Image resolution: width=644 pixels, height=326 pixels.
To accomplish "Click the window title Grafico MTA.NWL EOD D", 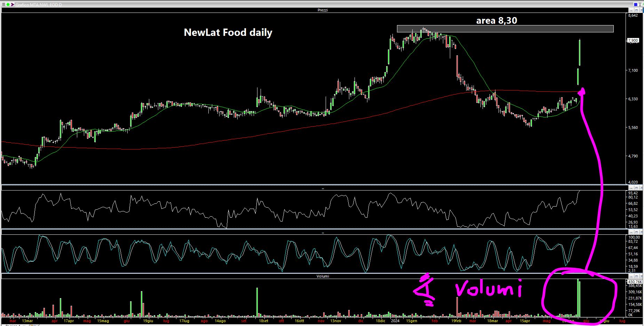I will pos(39,5).
